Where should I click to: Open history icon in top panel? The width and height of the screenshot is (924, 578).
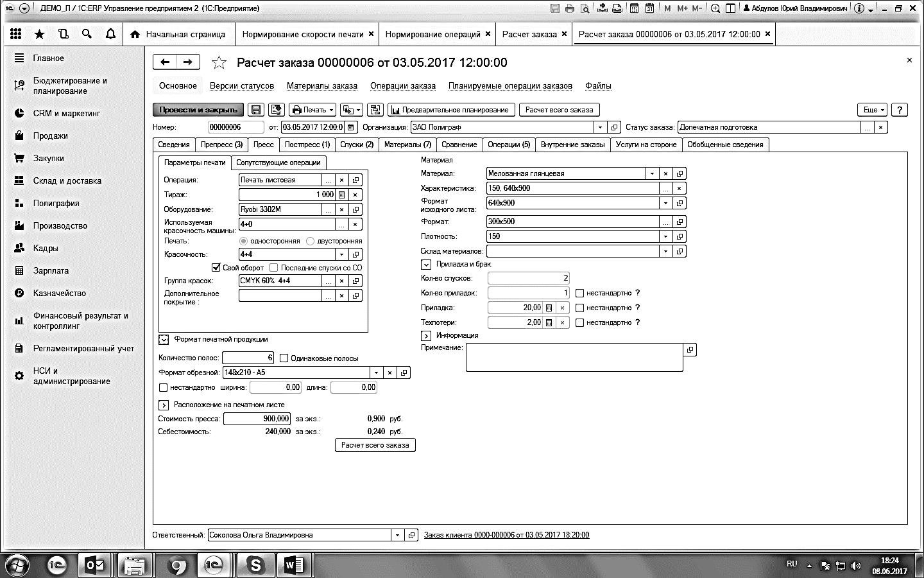pos(64,34)
